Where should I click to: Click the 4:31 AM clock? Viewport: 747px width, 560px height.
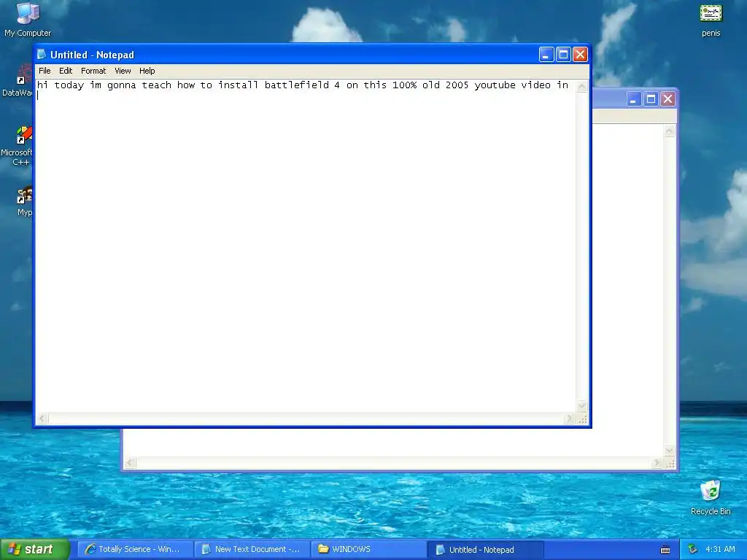point(720,549)
